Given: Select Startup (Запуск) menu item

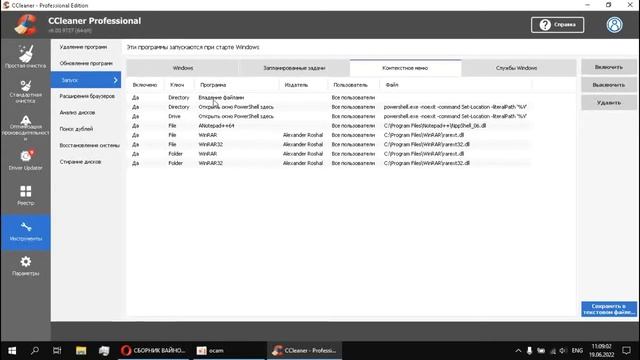Looking at the screenshot, I should click(x=86, y=80).
